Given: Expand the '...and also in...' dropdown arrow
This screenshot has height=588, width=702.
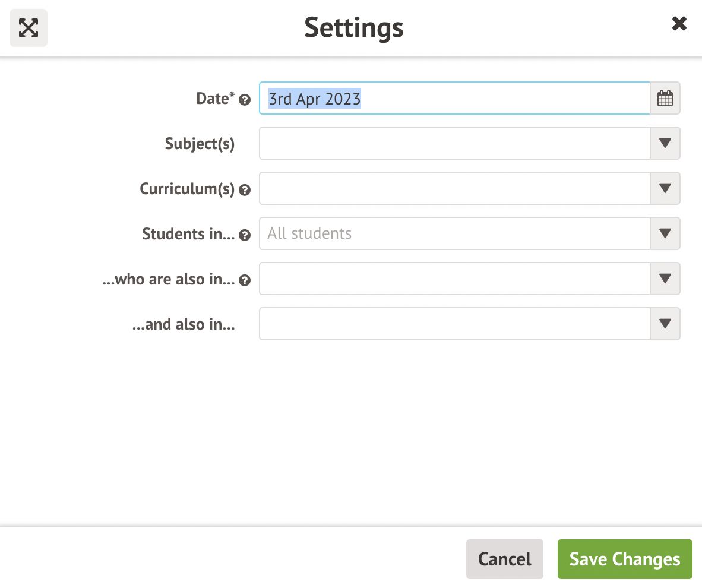Looking at the screenshot, I should pyautogui.click(x=665, y=324).
